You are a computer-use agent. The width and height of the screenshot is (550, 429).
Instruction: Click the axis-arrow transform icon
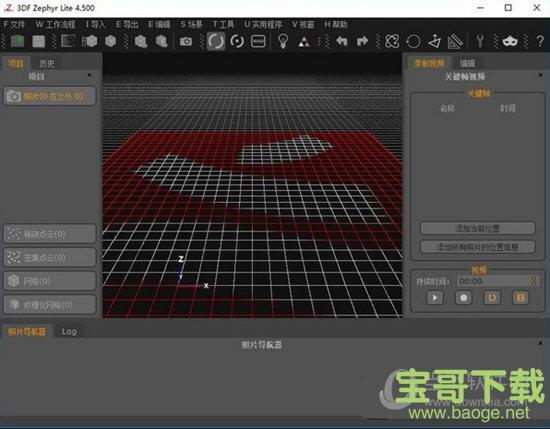435,41
